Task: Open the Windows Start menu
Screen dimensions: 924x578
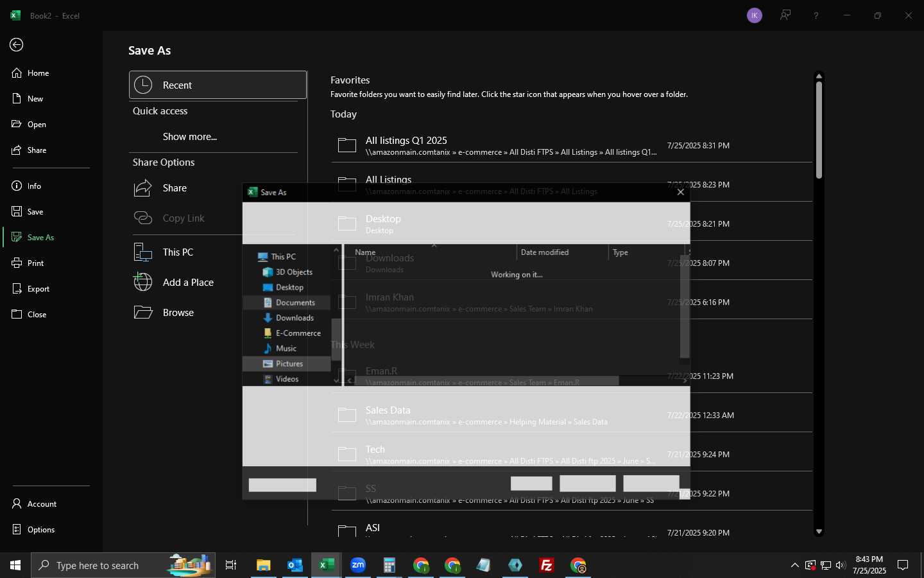Action: pyautogui.click(x=15, y=565)
